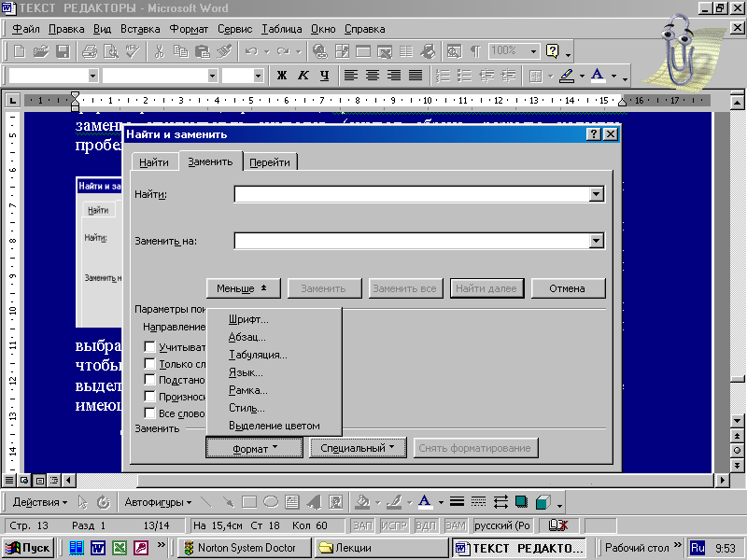
Task: Expand the 'Заменить на' field dropdown arrow
Action: [596, 241]
